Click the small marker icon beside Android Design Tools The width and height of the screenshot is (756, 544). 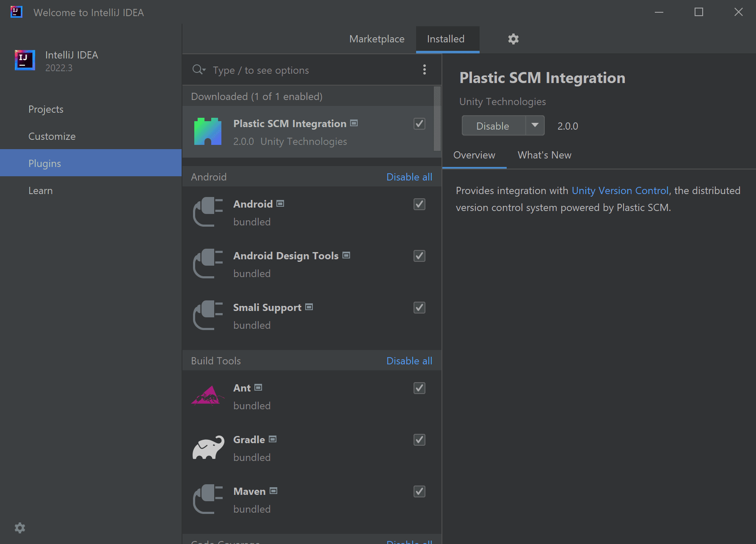(346, 255)
